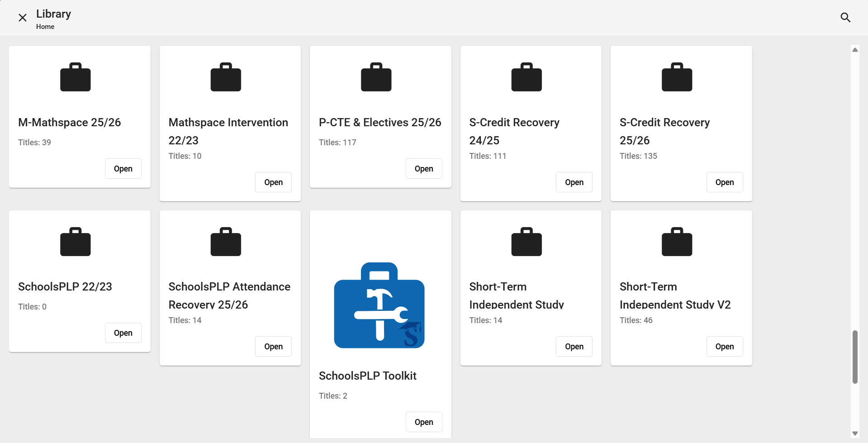The image size is (868, 443).
Task: Click the SchoolsPLP Attendance Recovery briefcase icon
Action: (226, 242)
